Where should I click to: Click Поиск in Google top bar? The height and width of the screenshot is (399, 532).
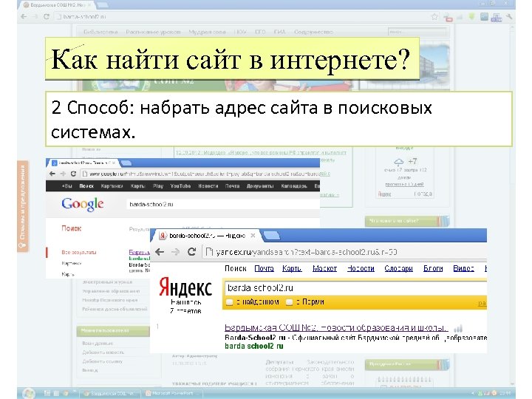[86, 186]
